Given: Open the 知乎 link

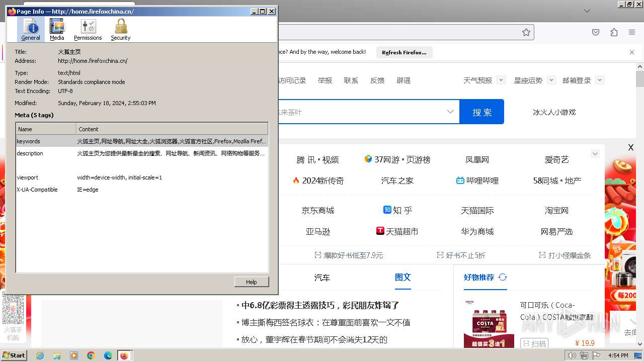Looking at the screenshot, I should coord(397,210).
